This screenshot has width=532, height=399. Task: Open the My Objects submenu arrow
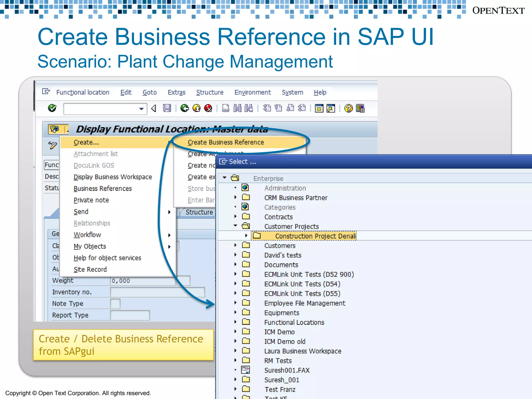[169, 247]
